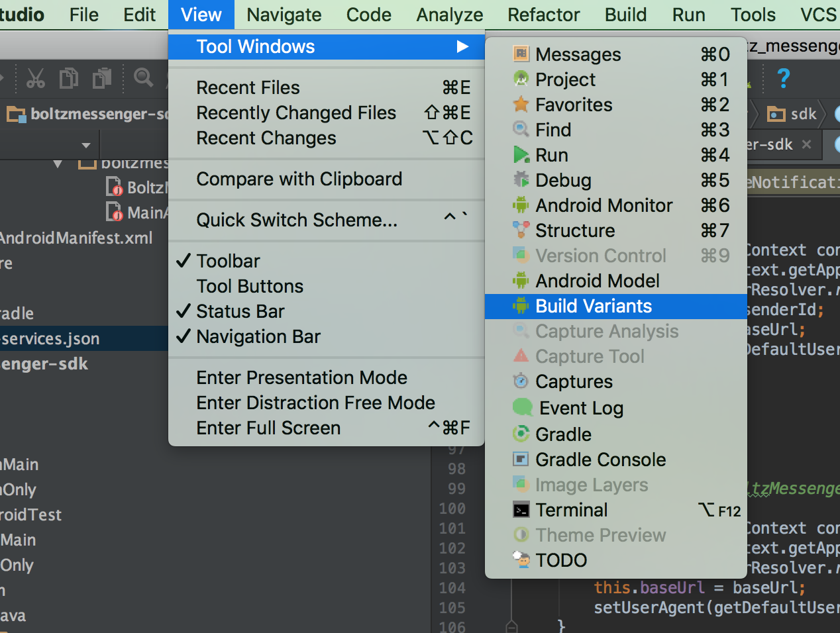Click the sdk breadcrumb label
The image size is (840, 633).
[x=804, y=114]
